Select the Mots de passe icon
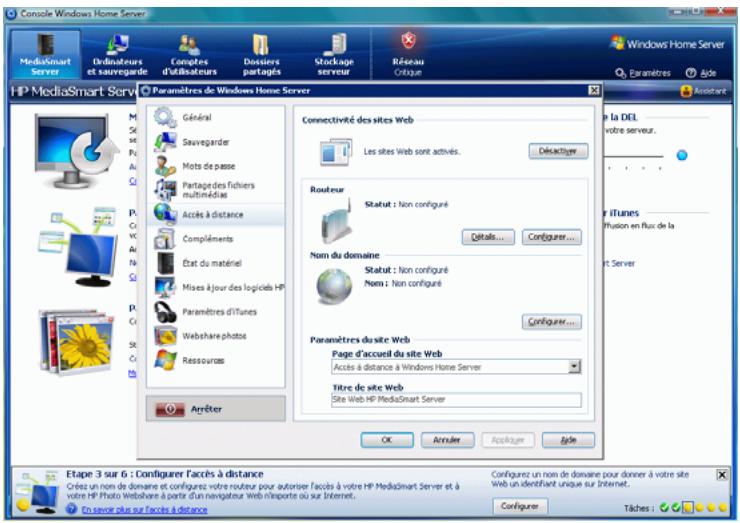The height and width of the screenshot is (523, 740). coord(165,166)
